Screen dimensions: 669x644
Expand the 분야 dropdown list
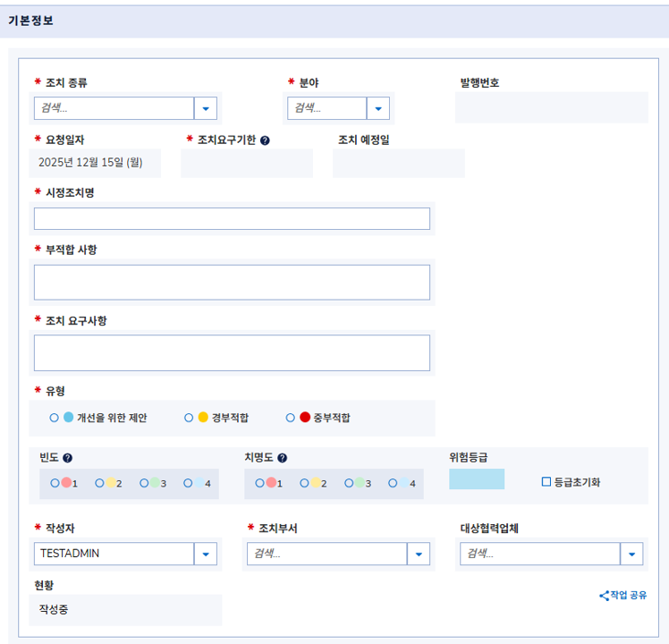coord(378,108)
